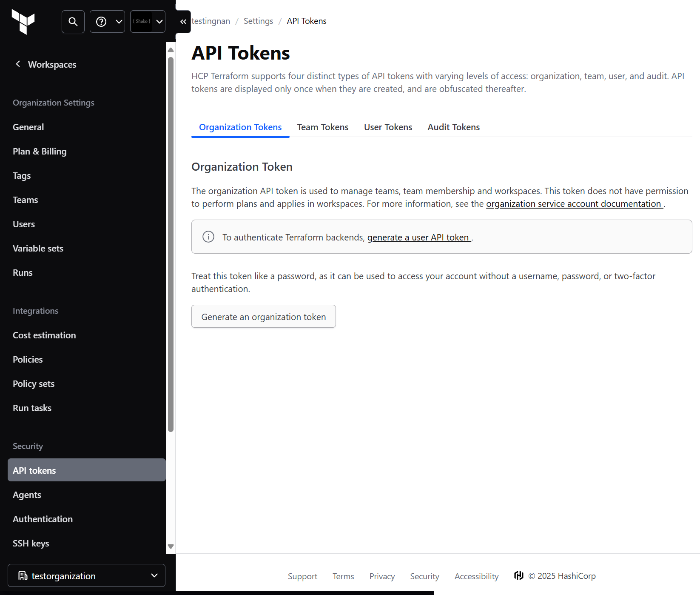This screenshot has width=700, height=595.
Task: Click the © 2025 HashiCorp text
Action: coord(562,576)
